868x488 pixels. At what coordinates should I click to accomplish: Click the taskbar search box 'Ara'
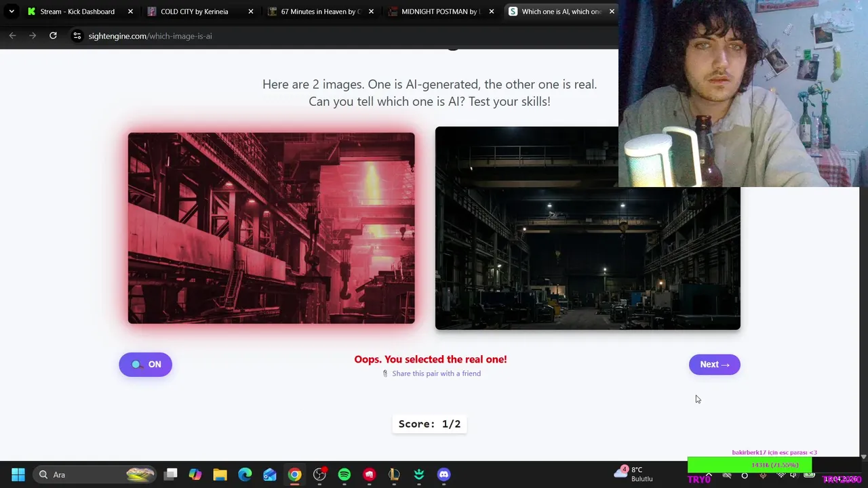[x=94, y=474]
